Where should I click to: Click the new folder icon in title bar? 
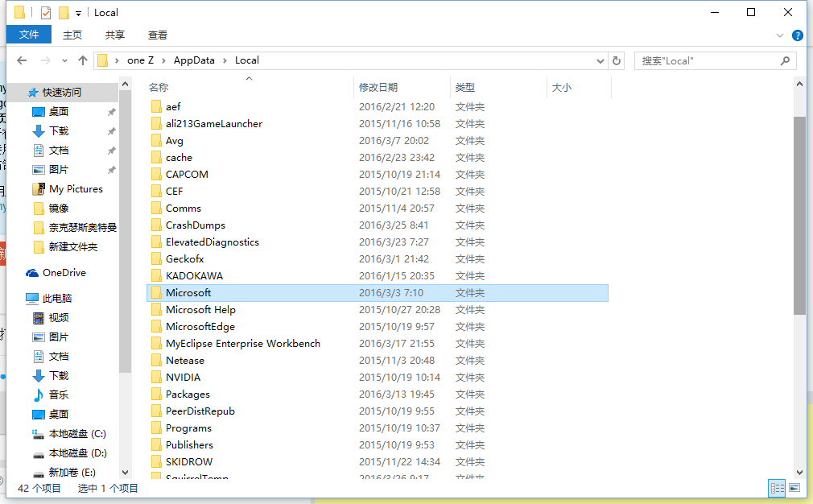64,12
